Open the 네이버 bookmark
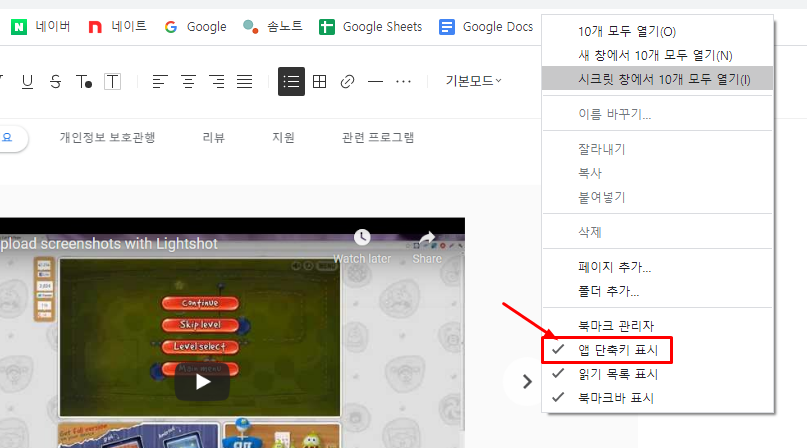The image size is (807, 448). click(x=41, y=26)
